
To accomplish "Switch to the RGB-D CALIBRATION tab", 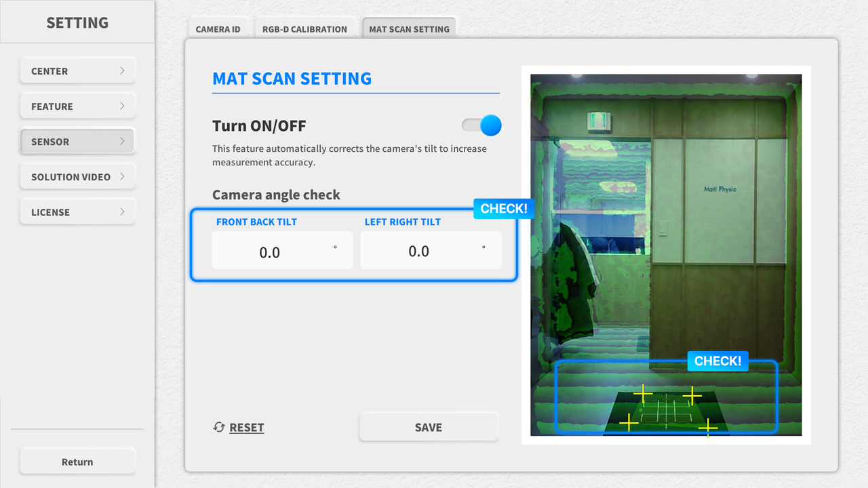I will [x=304, y=28].
